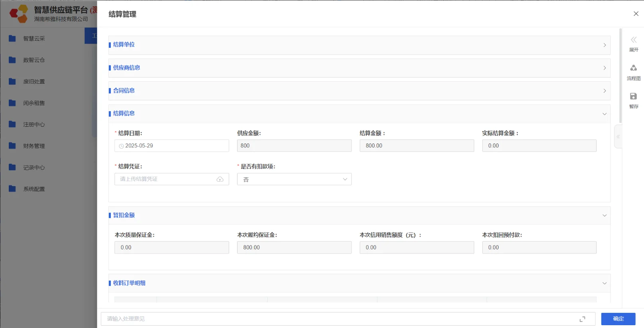
Task: Click the 本次履约保证金 field
Action: coord(294,247)
